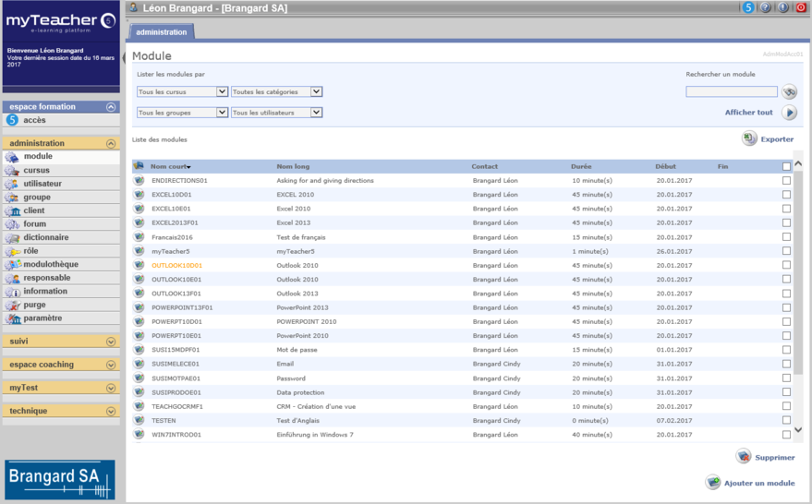The width and height of the screenshot is (812, 504).
Task: Click the Ajouter un module icon
Action: [712, 483]
